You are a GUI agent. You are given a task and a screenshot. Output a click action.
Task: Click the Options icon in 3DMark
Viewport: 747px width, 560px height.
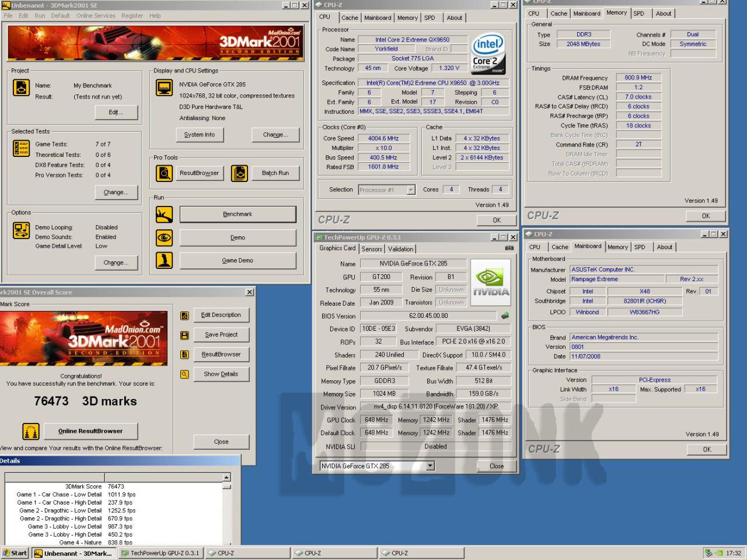click(x=21, y=230)
